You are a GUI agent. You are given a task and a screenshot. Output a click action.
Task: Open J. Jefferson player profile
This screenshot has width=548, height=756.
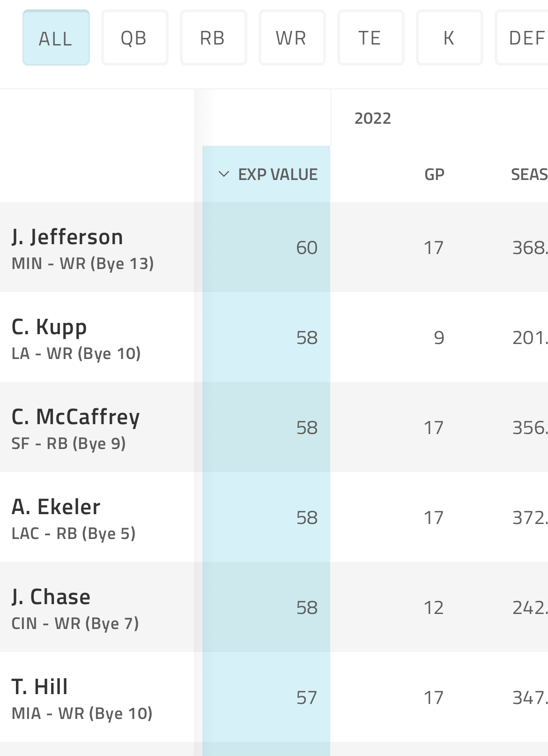pyautogui.click(x=67, y=237)
